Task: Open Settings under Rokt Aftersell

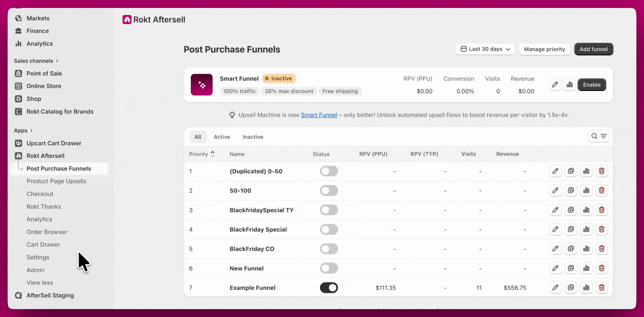Action: click(38, 257)
